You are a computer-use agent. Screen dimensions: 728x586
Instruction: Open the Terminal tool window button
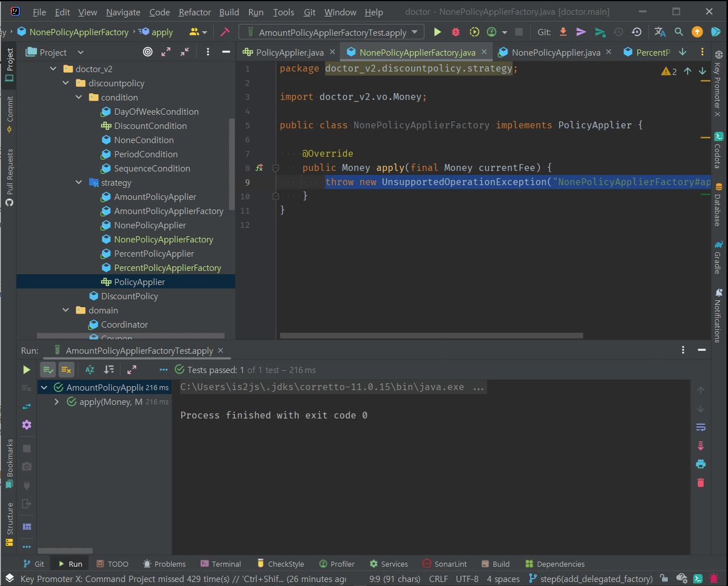coord(221,564)
